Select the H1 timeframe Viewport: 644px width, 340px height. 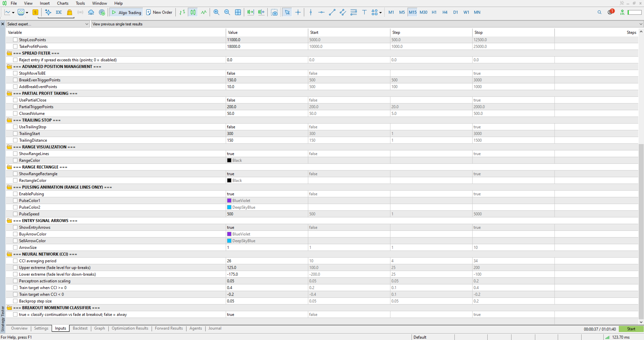pyautogui.click(x=434, y=12)
